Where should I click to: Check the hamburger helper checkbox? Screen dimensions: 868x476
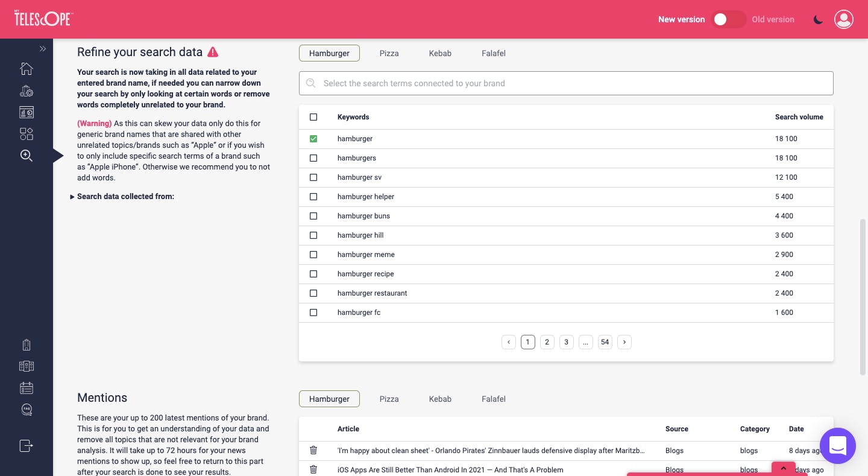coord(313,197)
